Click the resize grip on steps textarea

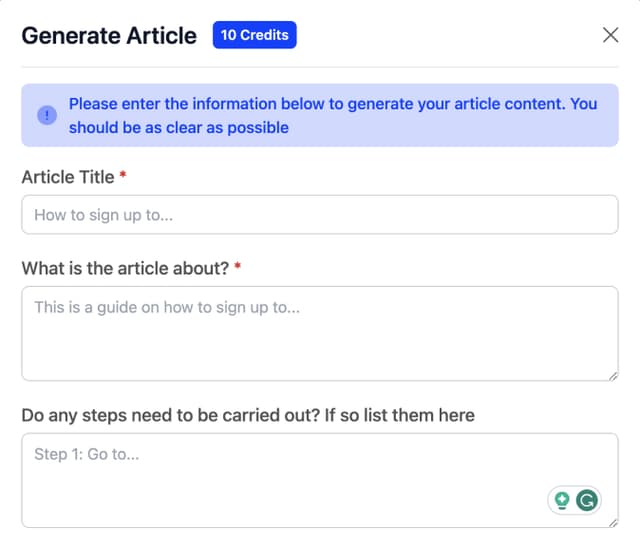click(612, 521)
